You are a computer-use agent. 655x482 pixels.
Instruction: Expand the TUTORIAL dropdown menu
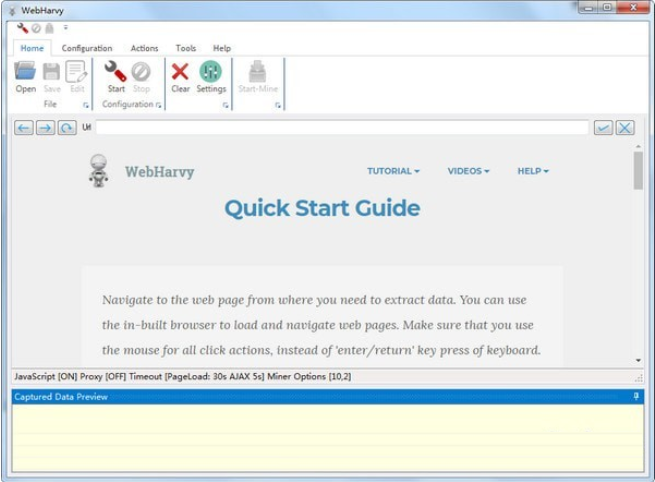click(x=393, y=171)
